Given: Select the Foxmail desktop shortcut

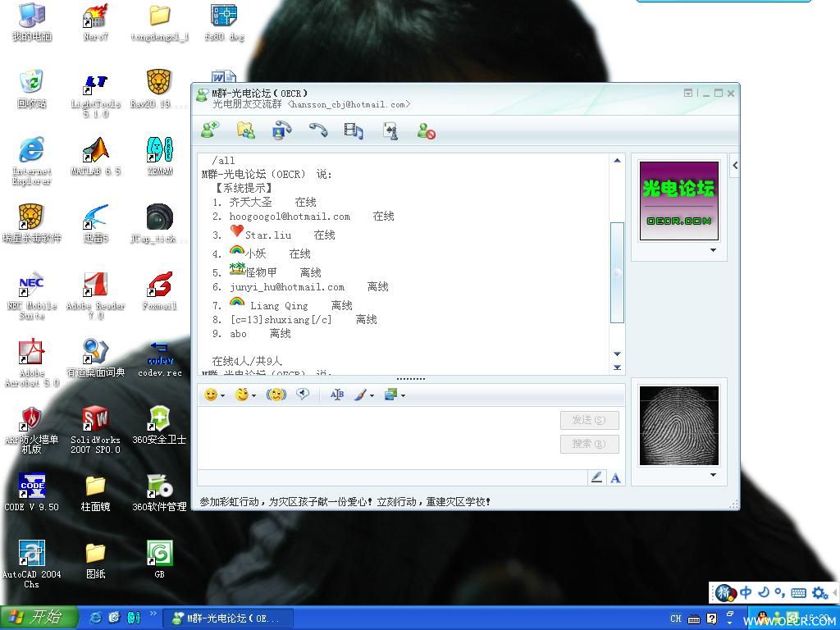Looking at the screenshot, I should (x=160, y=291).
